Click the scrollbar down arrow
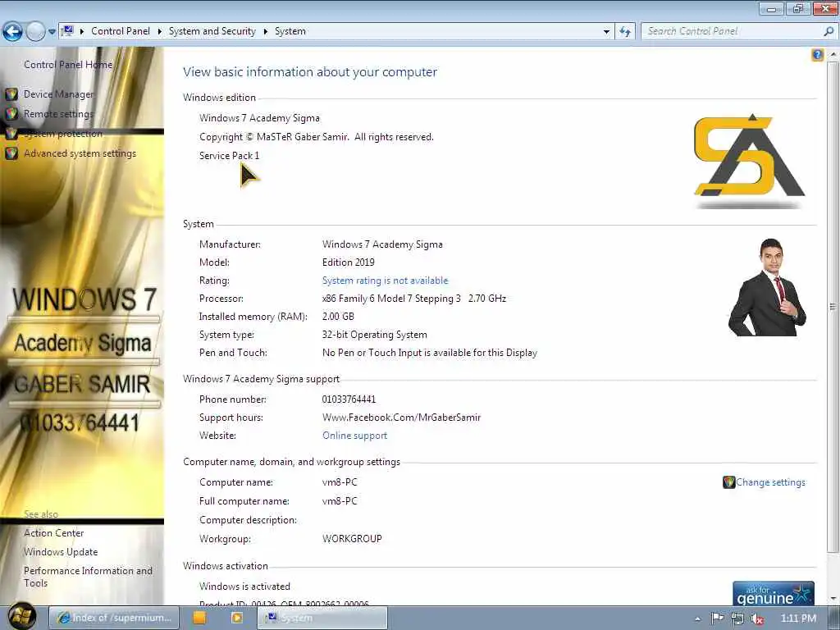Screen dimensions: 840x630 (833, 599)
